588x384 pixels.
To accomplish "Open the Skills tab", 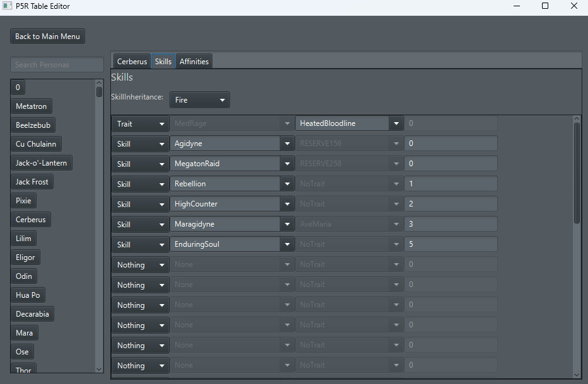I will tap(163, 62).
